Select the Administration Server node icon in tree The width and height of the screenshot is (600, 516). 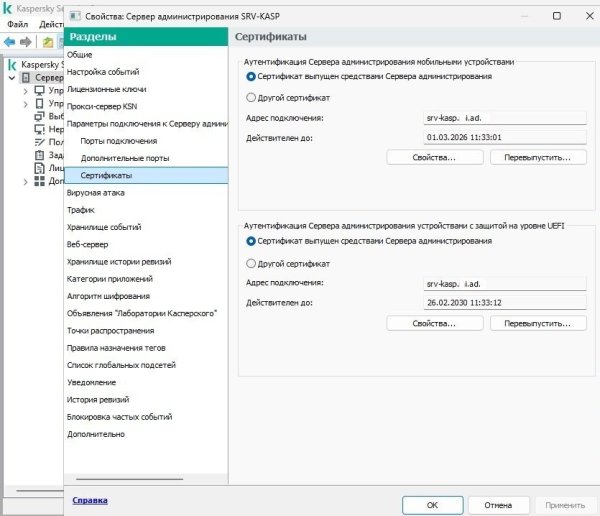click(x=26, y=78)
